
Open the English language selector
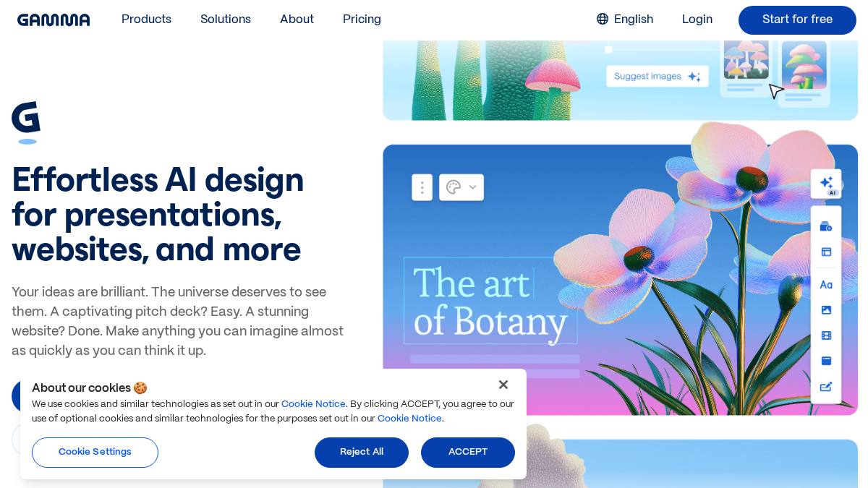pyautogui.click(x=625, y=20)
